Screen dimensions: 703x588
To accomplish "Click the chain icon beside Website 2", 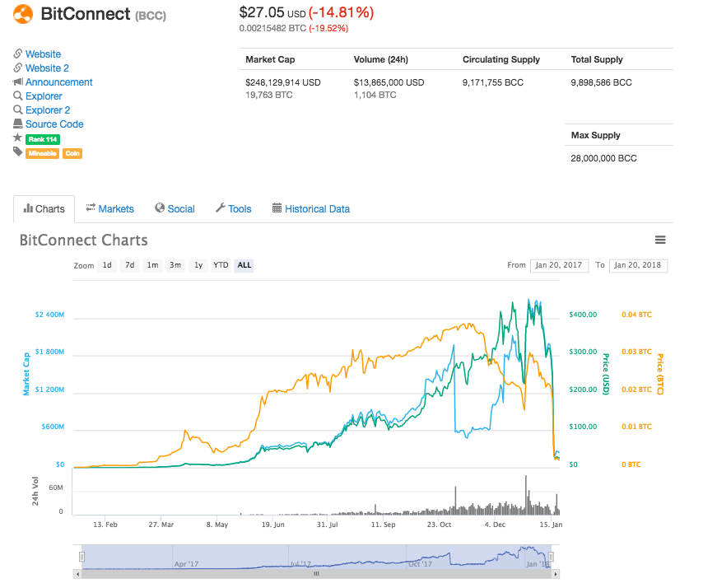I will (18, 68).
